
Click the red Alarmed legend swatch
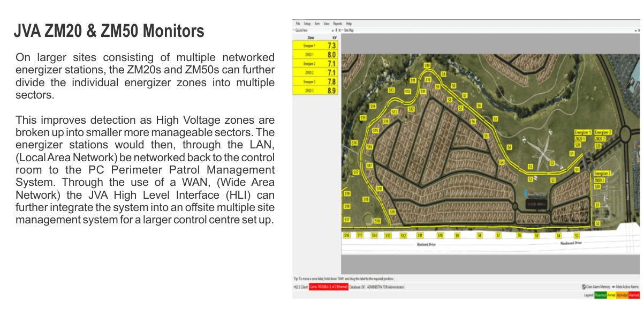click(x=634, y=295)
